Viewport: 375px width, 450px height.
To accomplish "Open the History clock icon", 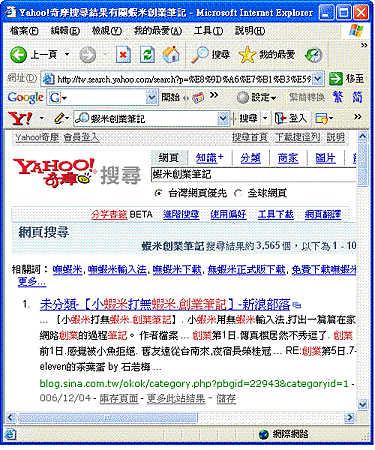I will (x=314, y=55).
